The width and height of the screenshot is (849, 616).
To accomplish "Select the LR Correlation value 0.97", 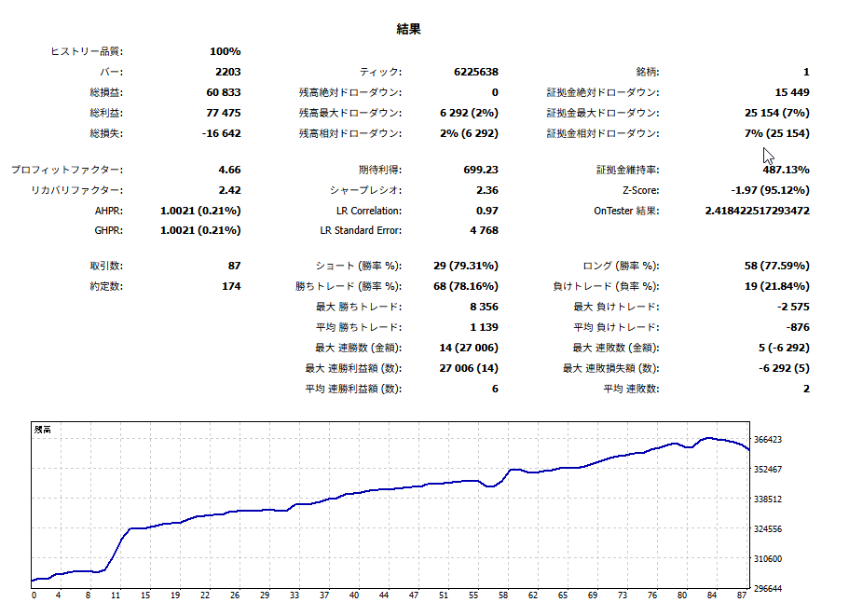I will (x=487, y=212).
